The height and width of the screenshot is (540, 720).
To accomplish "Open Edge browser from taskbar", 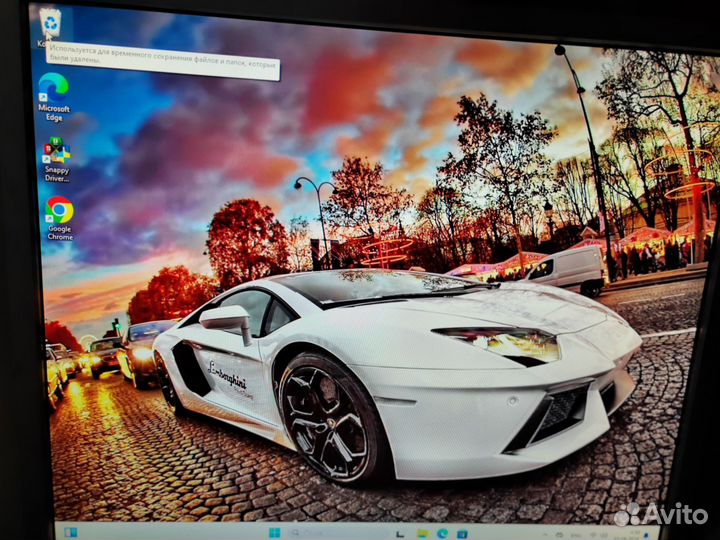I will point(443,534).
